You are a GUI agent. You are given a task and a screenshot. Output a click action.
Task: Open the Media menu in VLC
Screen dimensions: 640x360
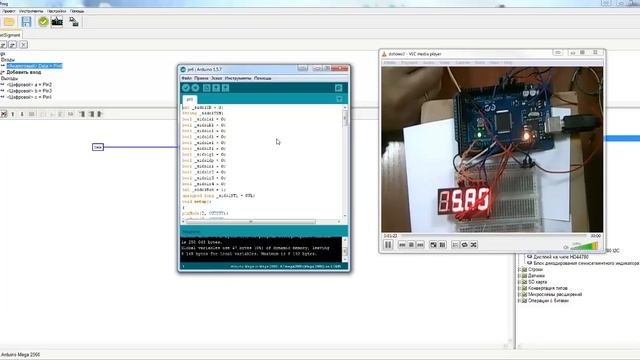390,62
